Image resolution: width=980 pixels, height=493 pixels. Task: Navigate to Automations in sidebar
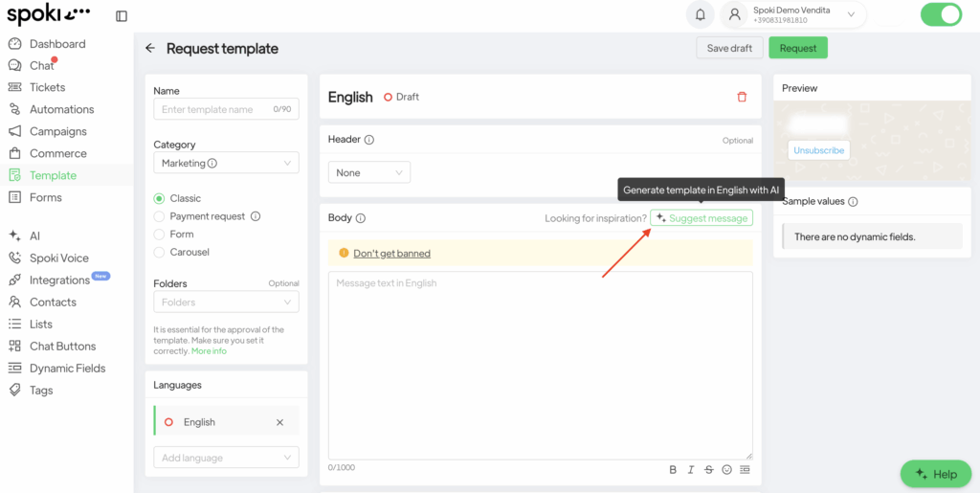tap(61, 109)
